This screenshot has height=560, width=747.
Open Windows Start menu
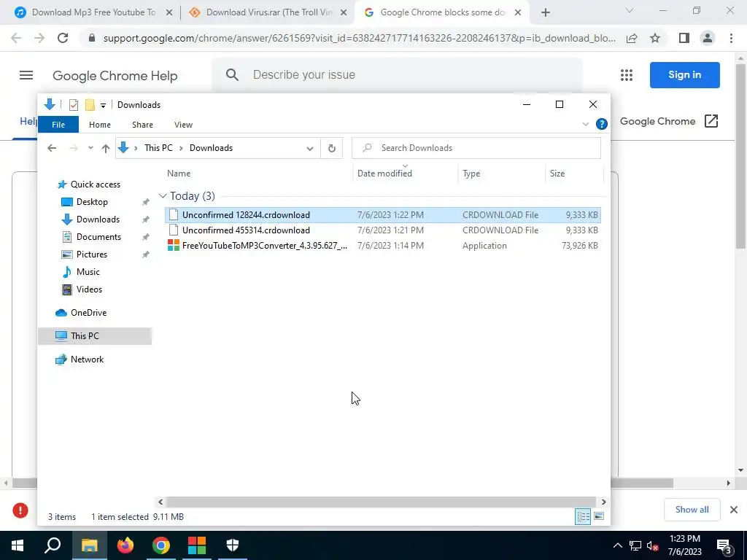point(18,545)
